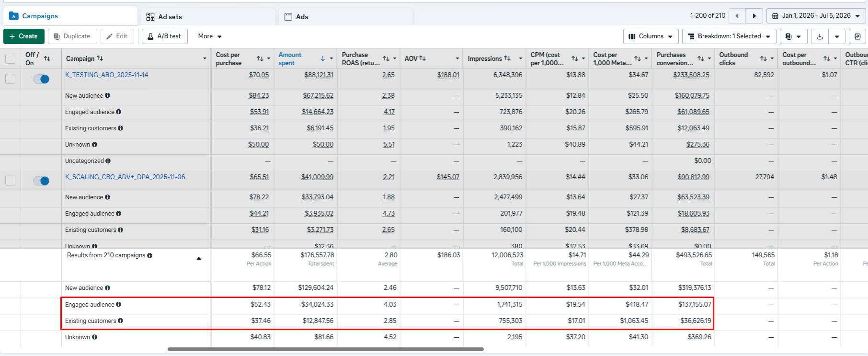Sort by Campaign name
The image size is (868, 356).
click(100, 58)
